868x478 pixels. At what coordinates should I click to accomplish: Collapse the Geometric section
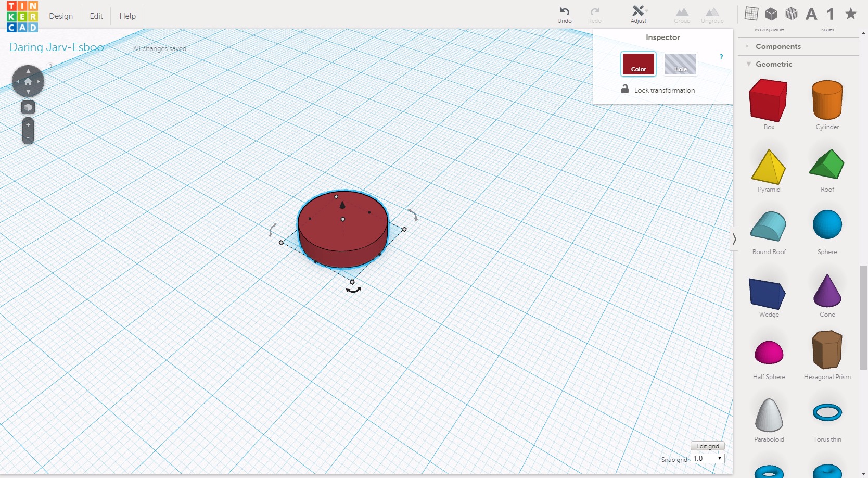point(774,64)
